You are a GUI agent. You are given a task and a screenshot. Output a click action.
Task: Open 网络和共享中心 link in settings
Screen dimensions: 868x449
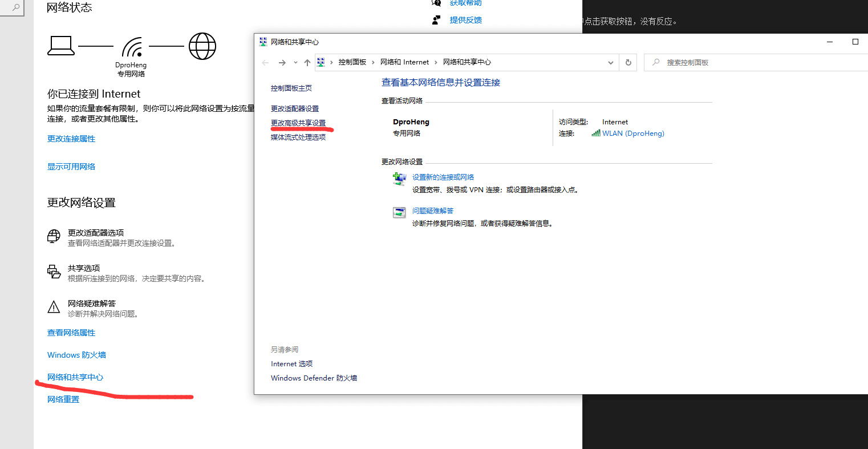tap(75, 377)
